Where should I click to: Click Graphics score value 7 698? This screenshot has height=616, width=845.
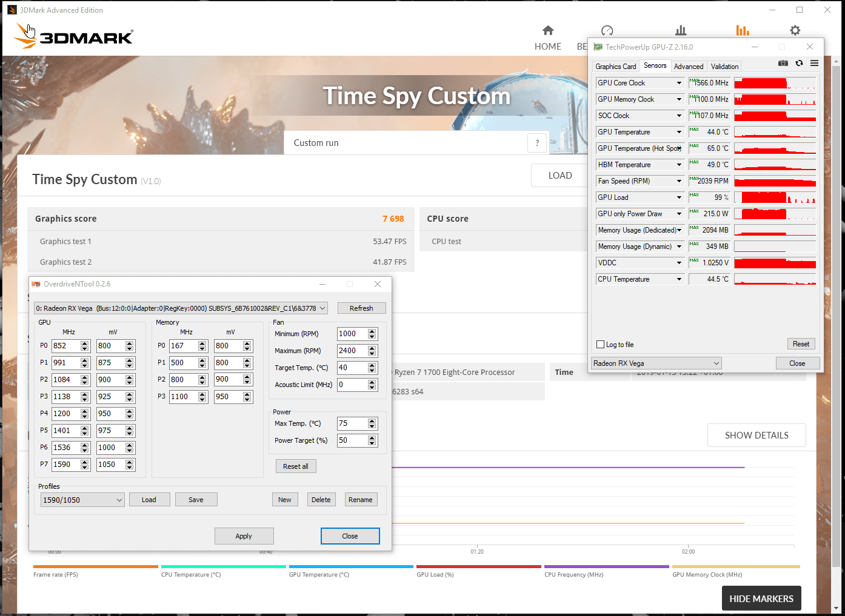pyautogui.click(x=393, y=219)
